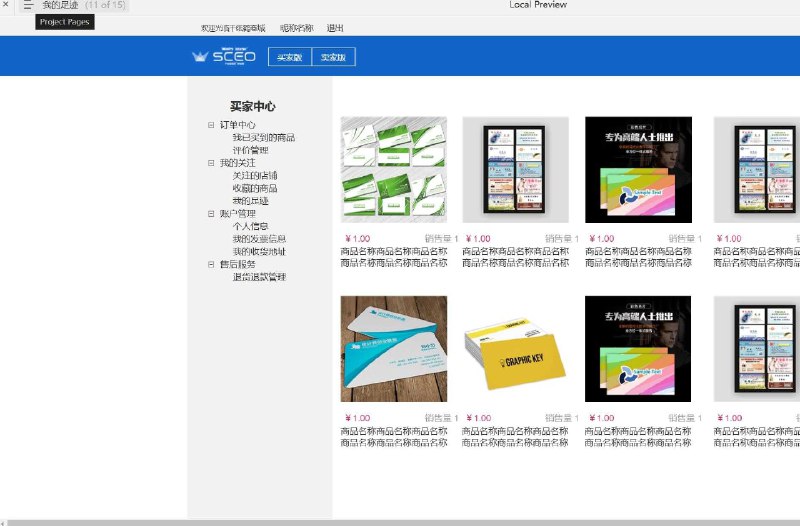Close the preview sidebar with the X icon
Image resolution: width=800 pixels, height=526 pixels.
(x=6, y=4)
